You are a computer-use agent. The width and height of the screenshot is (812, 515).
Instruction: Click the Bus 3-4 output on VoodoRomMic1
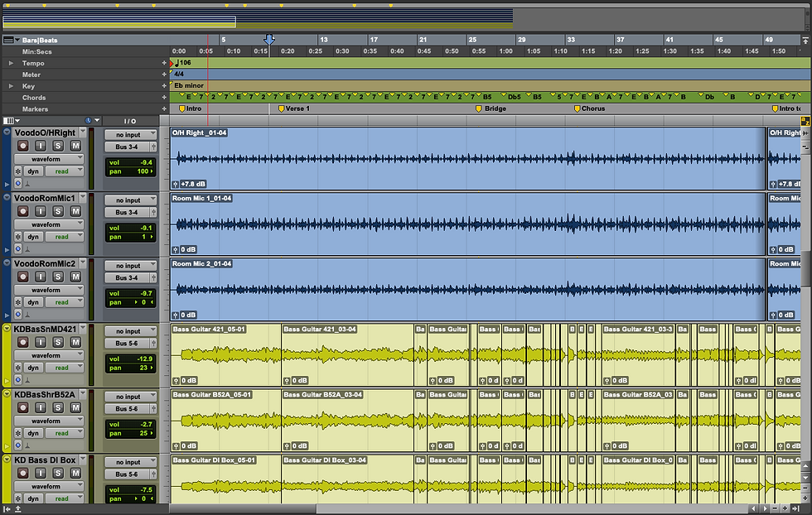[x=127, y=212]
